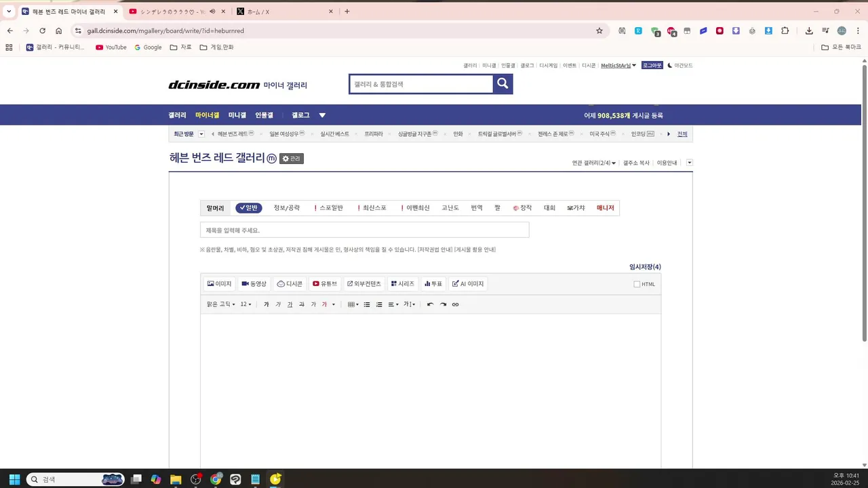The height and width of the screenshot is (488, 868).
Task: Open the 맑은 고딕 font dropdown
Action: coord(221,304)
